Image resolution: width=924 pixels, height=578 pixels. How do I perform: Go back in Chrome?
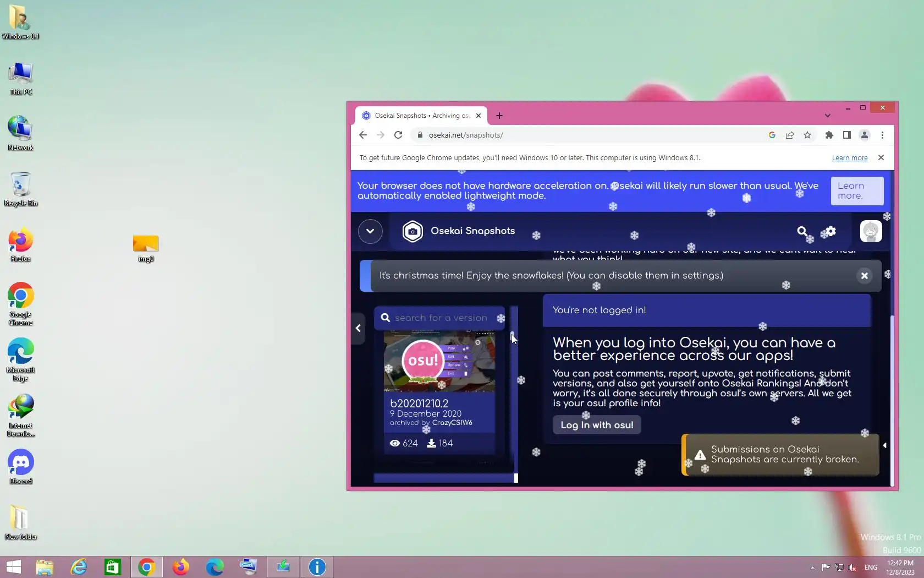363,135
